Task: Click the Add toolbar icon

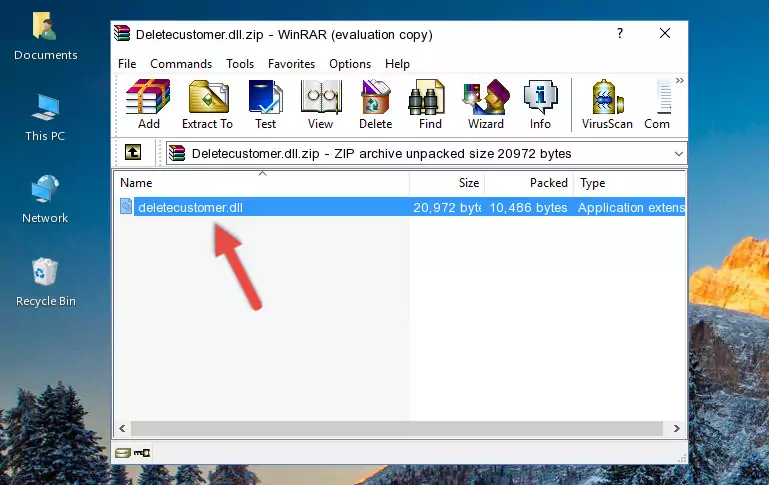Action: [148, 104]
